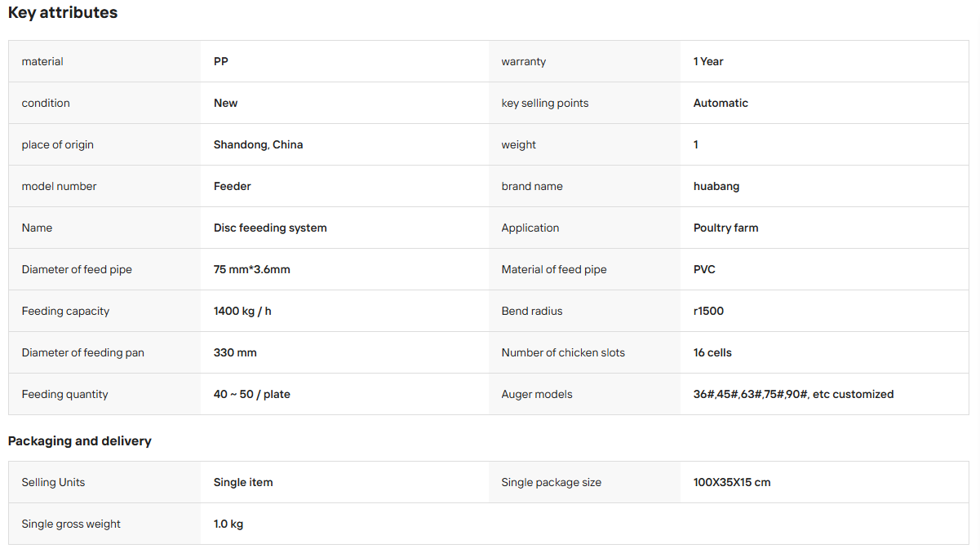Image resolution: width=980 pixels, height=553 pixels.
Task: Click the PVC feed pipe material
Action: pyautogui.click(x=704, y=269)
